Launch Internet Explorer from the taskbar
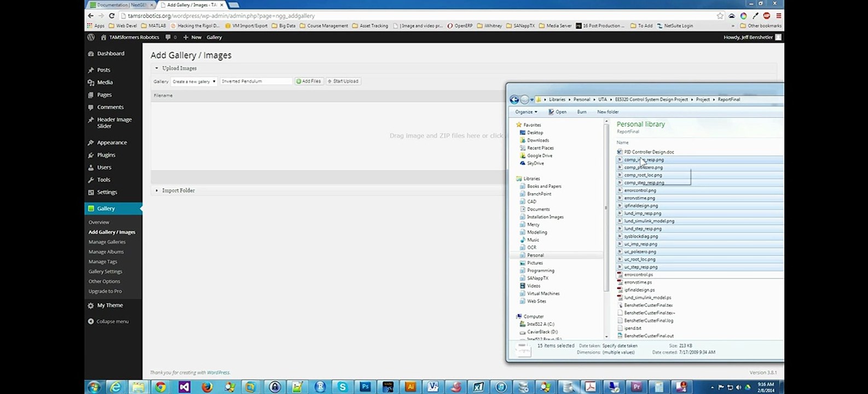Image resolution: width=868 pixels, height=394 pixels. 116,387
